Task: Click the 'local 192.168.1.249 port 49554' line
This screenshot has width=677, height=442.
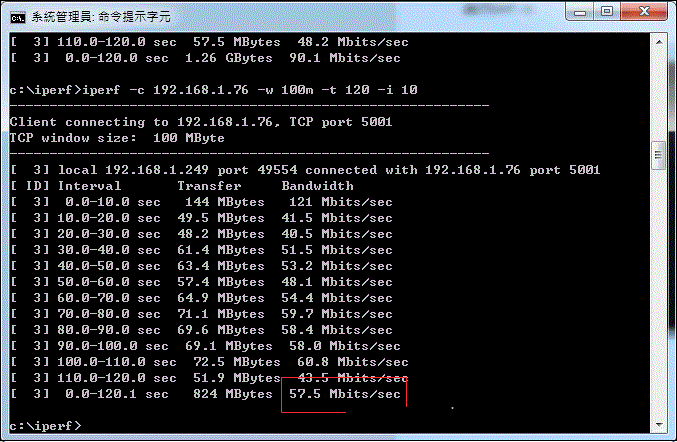Action: tap(305, 170)
